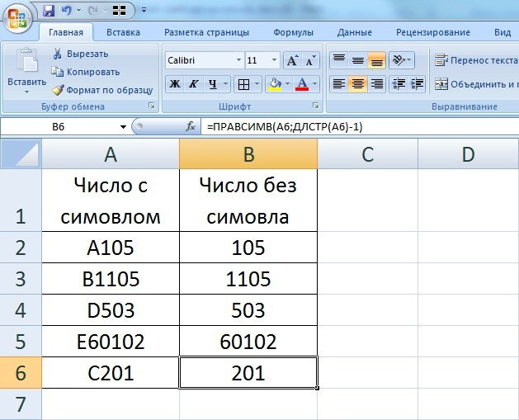Apply cell borders icon
The height and width of the screenshot is (420, 519).
244,85
